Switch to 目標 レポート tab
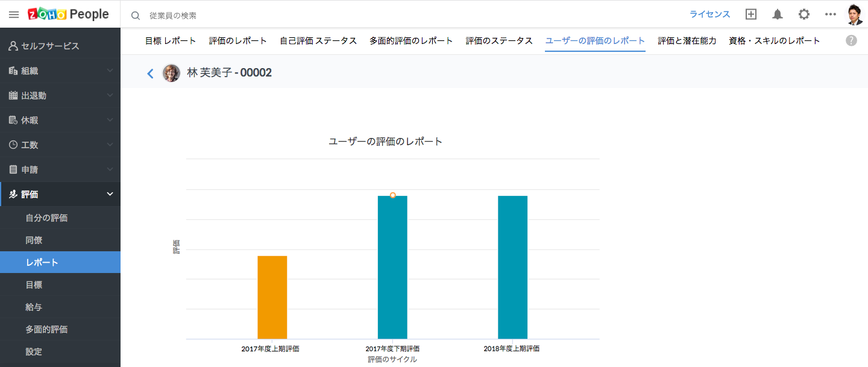The image size is (868, 367). 171,41
